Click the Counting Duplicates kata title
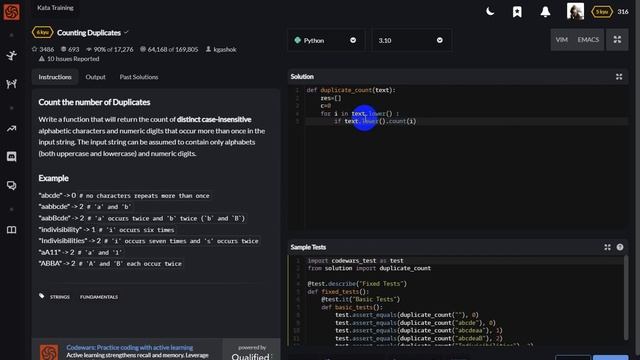The image size is (640, 360). (x=89, y=33)
